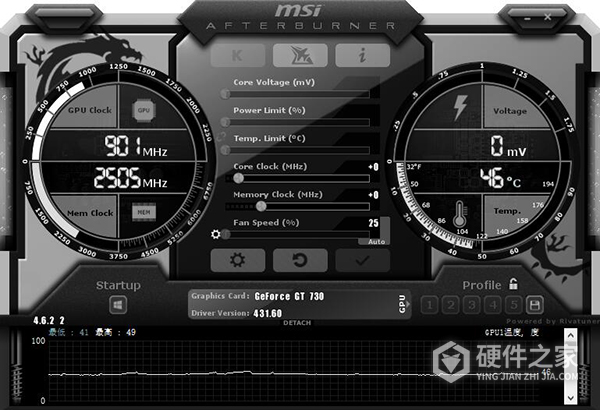Toggle the Profile lock icon
Screen dimensions: 600x410
(513, 284)
